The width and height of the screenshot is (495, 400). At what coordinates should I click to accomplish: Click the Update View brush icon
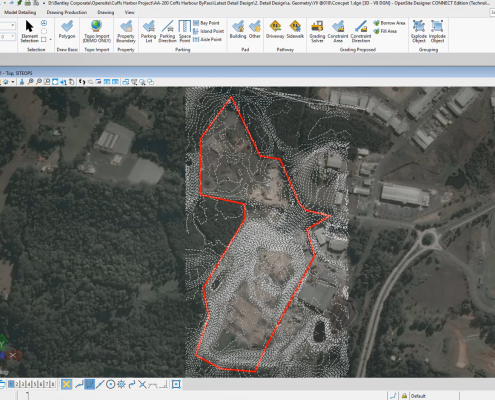[22, 82]
